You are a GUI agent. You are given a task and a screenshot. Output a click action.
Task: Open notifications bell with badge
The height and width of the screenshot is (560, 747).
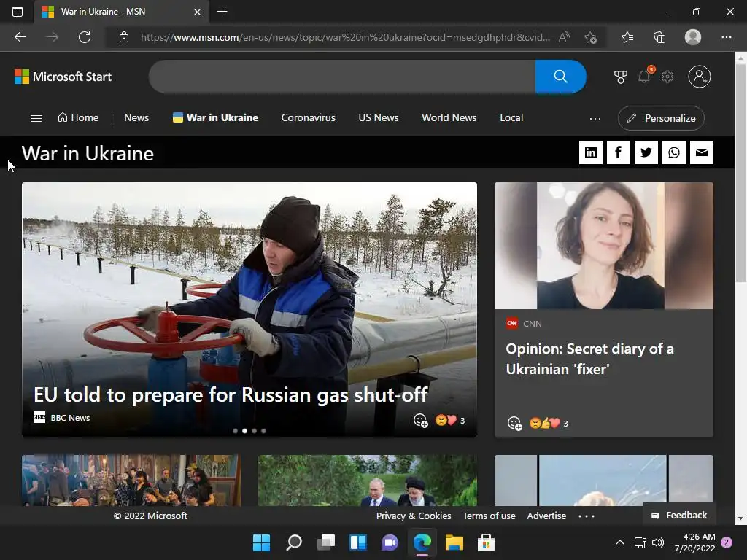pyautogui.click(x=645, y=76)
